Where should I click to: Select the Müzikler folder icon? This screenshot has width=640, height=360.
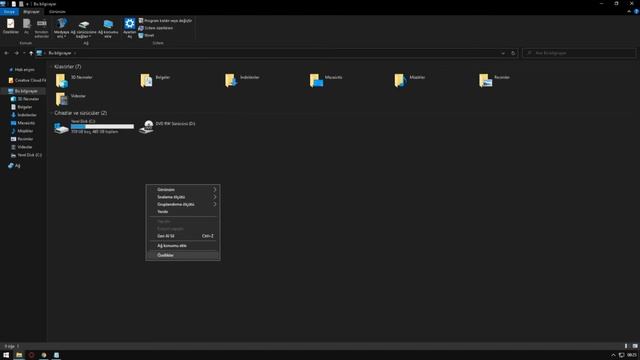400,80
